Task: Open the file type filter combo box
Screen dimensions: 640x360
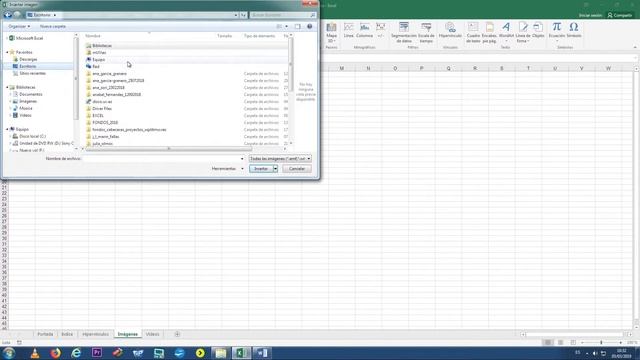Action: (280, 158)
